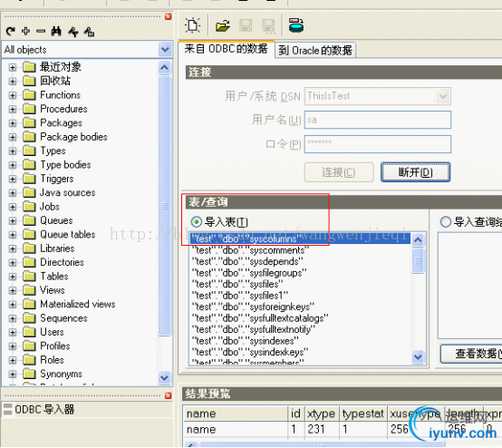
Task: Click the database import icon
Action: [295, 25]
